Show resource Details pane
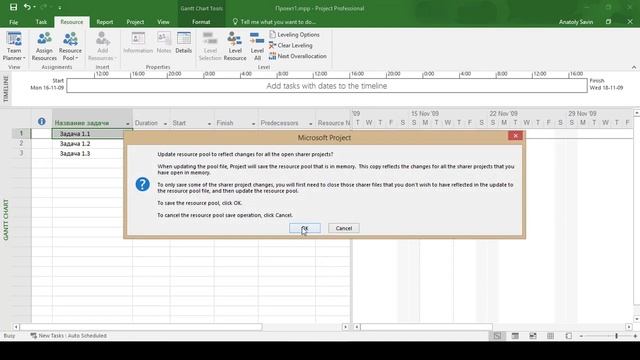This screenshot has width=640, height=360. (x=184, y=42)
